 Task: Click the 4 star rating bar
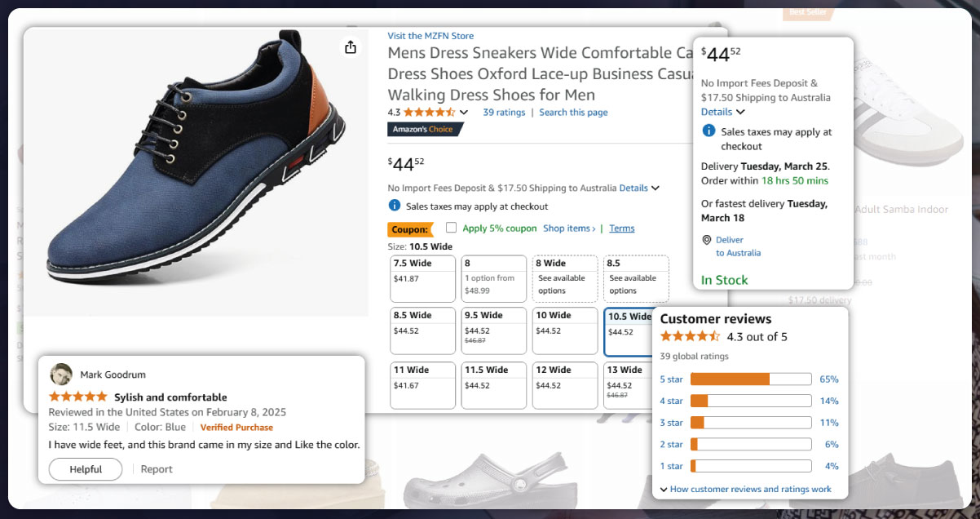pos(751,401)
